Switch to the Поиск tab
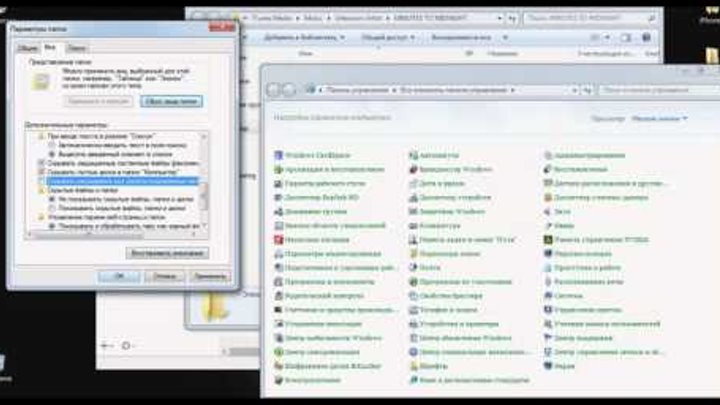This screenshot has height=405, width=720. [x=77, y=47]
